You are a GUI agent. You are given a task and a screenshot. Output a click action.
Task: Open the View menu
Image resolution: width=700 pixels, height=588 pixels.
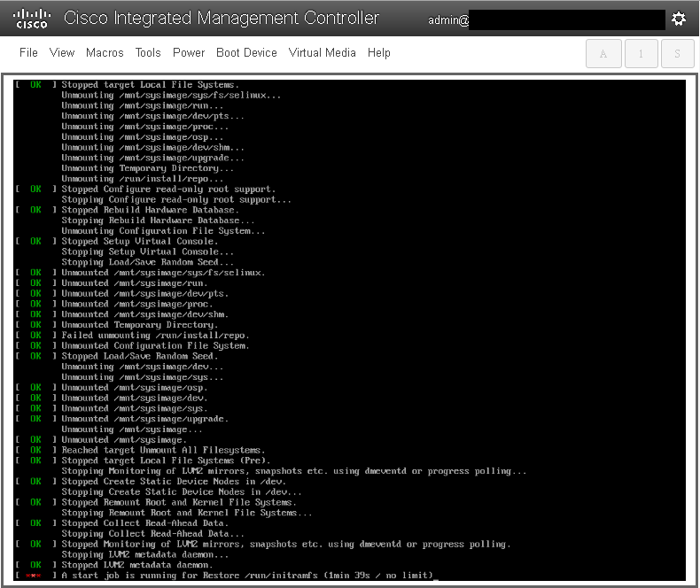(62, 52)
